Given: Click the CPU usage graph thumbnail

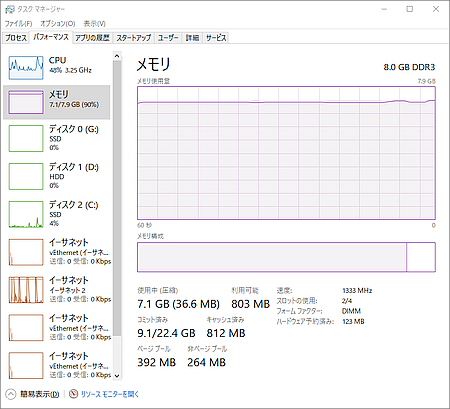Looking at the screenshot, I should (x=26, y=68).
